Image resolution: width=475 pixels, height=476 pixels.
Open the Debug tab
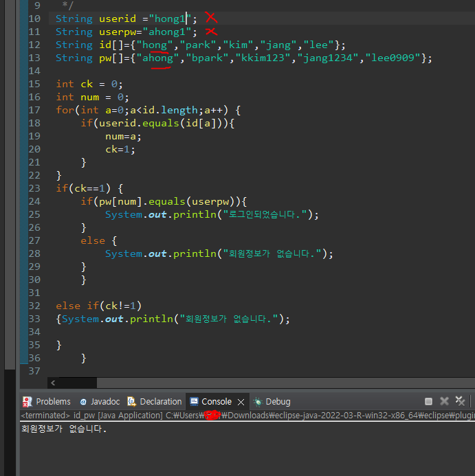coord(272,402)
